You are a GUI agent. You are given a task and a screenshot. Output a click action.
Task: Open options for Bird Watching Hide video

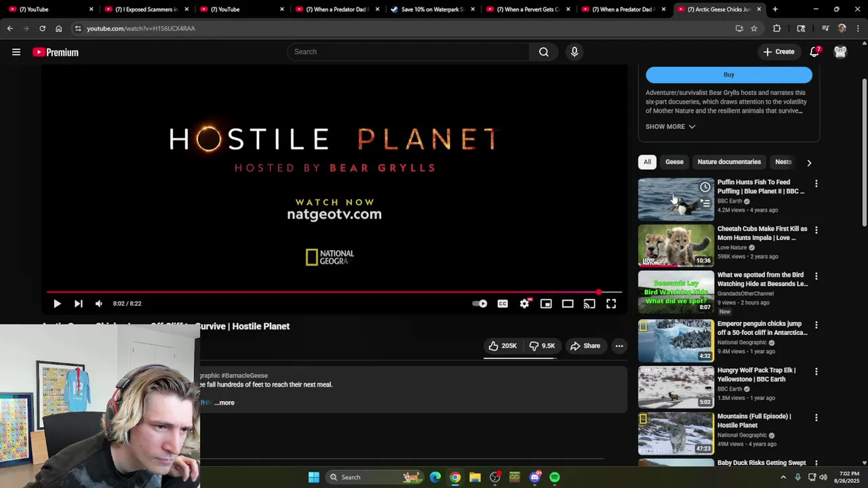coord(816,277)
